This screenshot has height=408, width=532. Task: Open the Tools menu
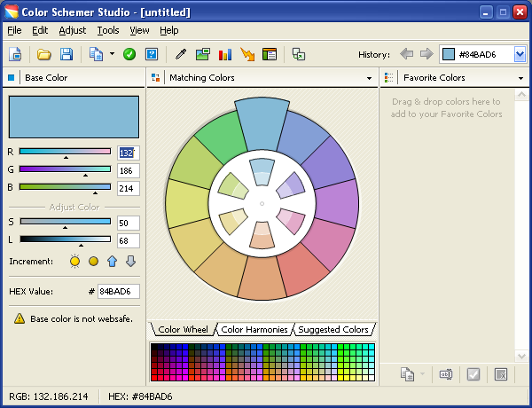pos(108,30)
